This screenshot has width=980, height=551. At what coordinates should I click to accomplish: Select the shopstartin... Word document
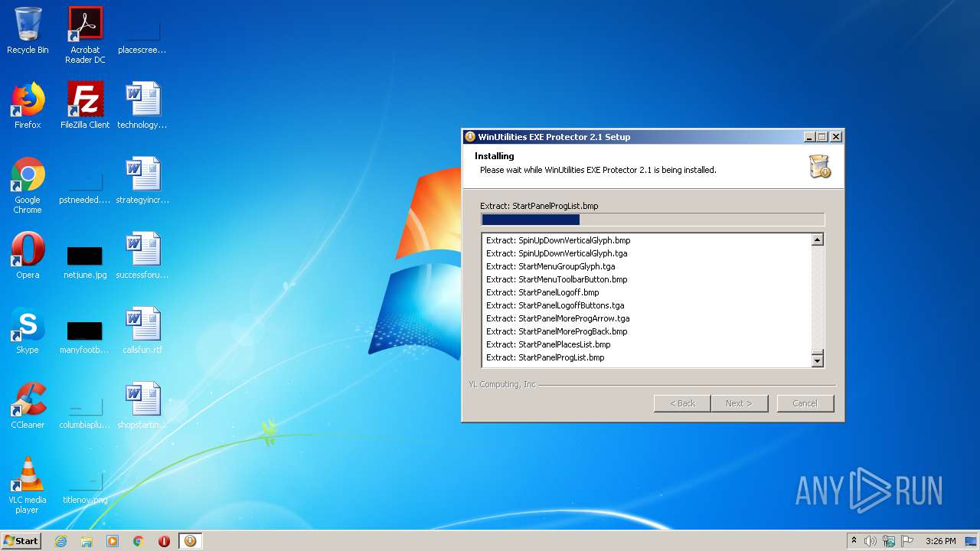click(142, 406)
